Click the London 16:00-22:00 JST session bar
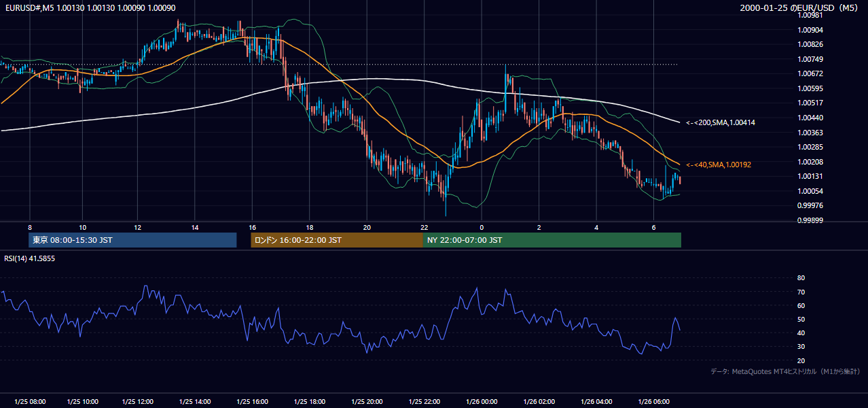The image size is (868, 408). click(337, 240)
